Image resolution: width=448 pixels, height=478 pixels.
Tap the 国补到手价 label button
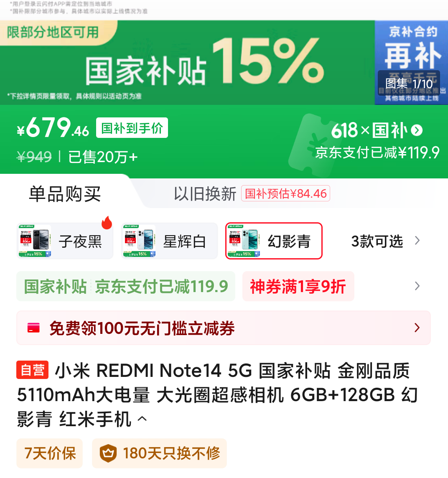132,128
